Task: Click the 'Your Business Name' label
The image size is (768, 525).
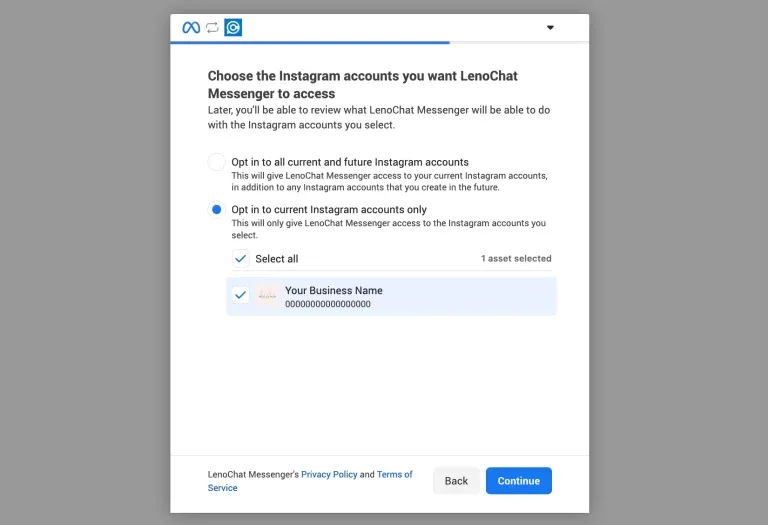Action: (334, 290)
